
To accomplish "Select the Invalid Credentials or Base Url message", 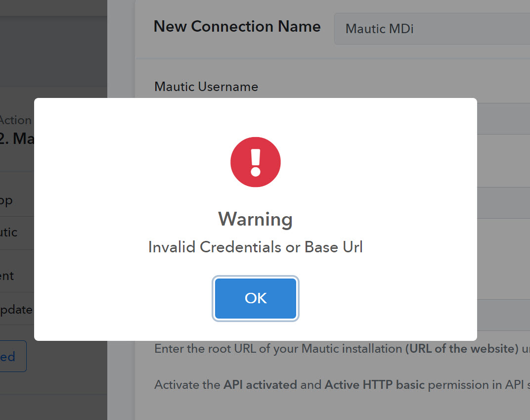I will 256,247.
